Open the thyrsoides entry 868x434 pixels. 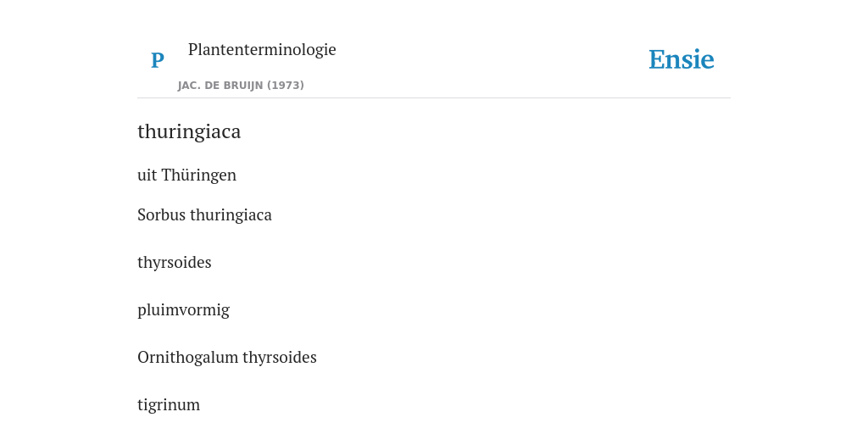[x=175, y=263]
